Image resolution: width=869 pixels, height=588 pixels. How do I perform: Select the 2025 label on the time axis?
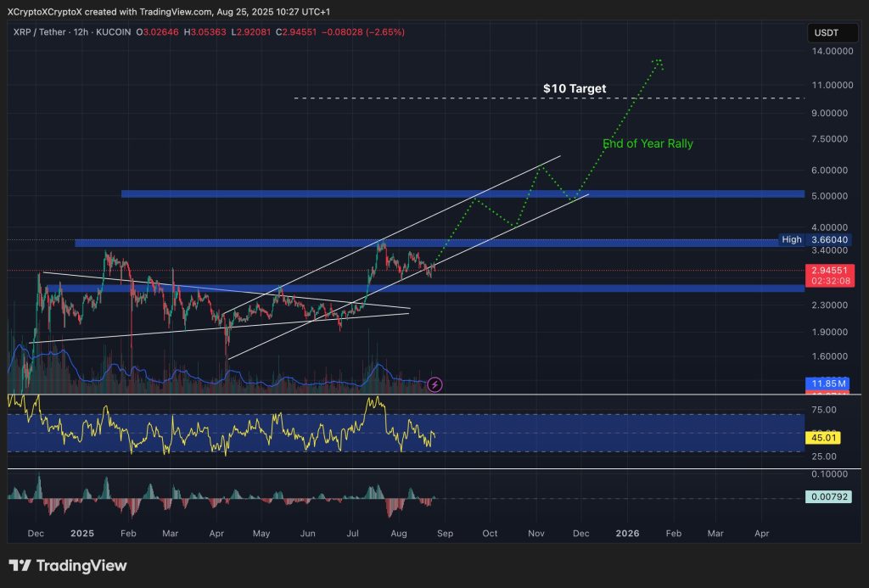pyautogui.click(x=82, y=535)
